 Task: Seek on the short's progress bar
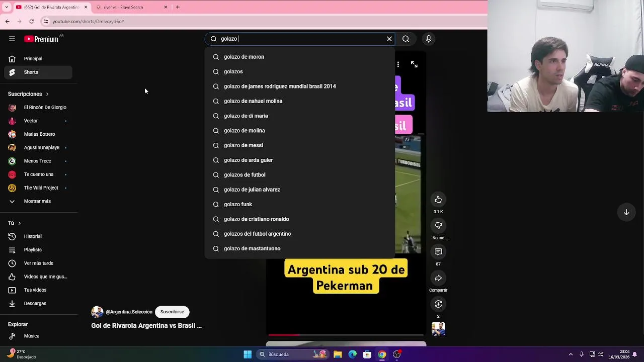point(346,334)
